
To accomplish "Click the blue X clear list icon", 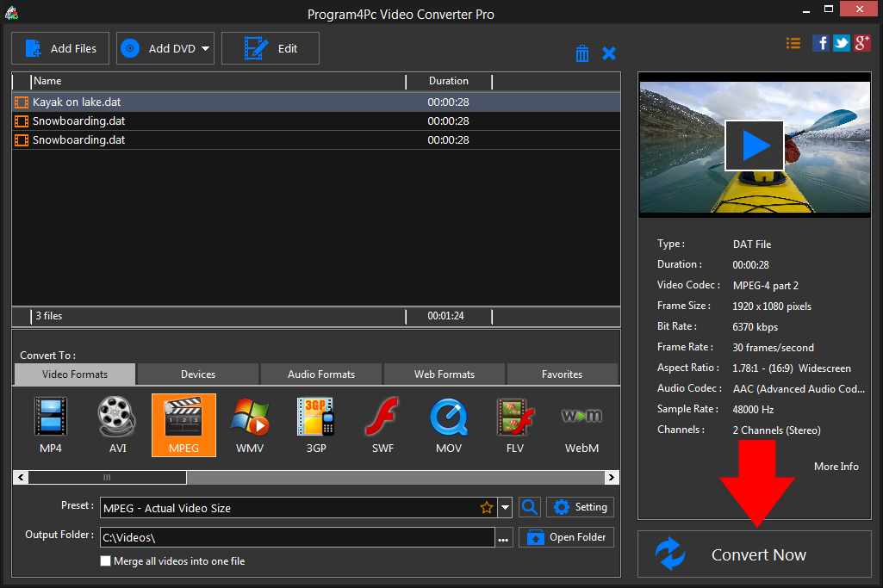I will coord(609,53).
